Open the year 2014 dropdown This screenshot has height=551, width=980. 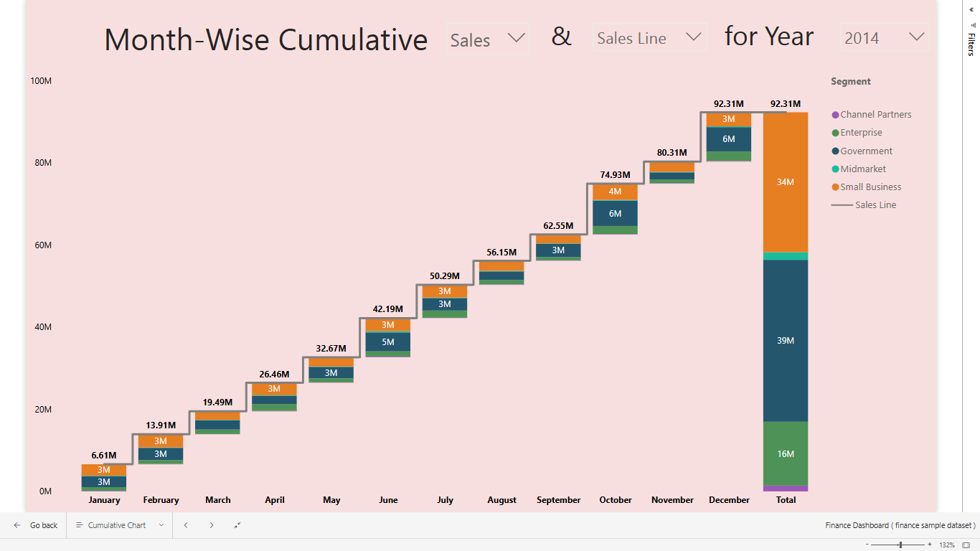[x=884, y=37]
